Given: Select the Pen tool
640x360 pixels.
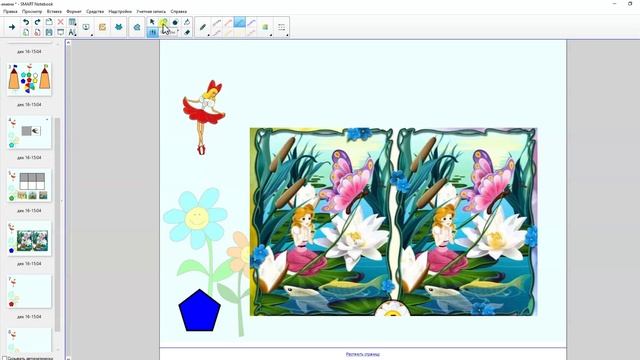Looking at the screenshot, I should click(203, 27).
